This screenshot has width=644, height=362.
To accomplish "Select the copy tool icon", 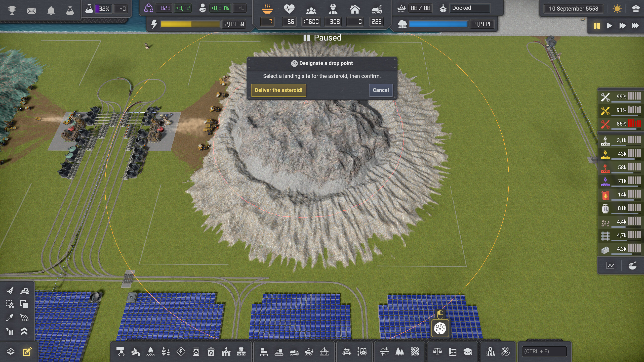I will (x=24, y=304).
